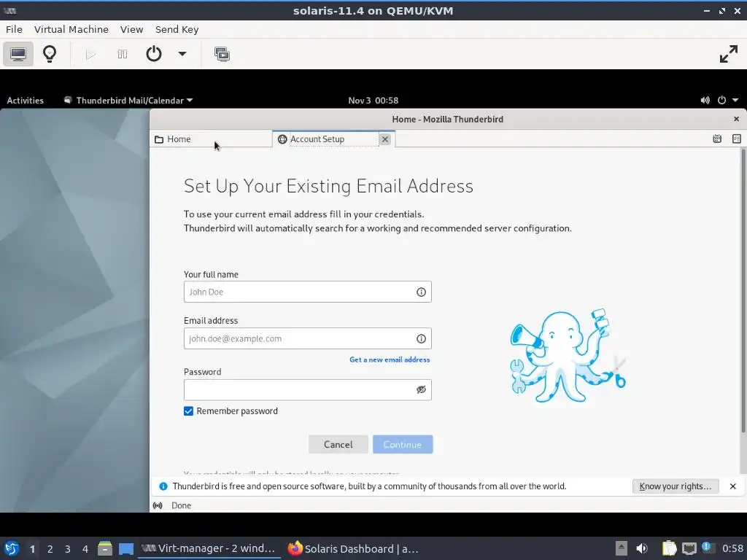Switch to the Home tab
This screenshot has width=747, height=560.
211,139
